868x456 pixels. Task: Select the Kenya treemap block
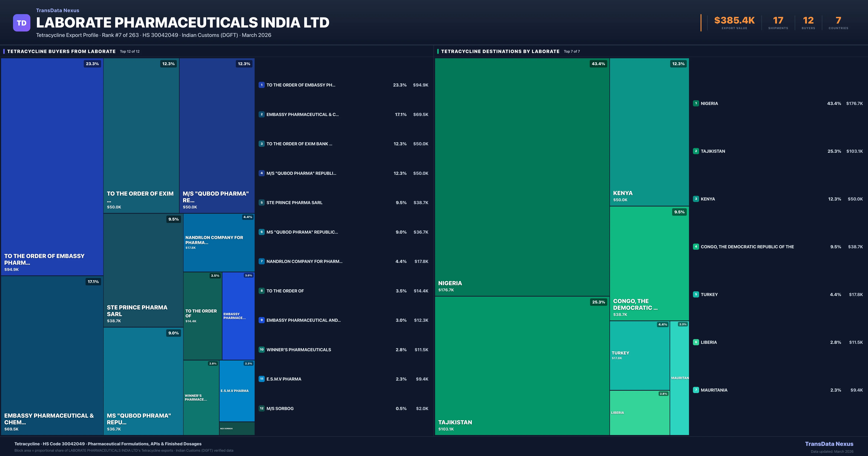pos(649,132)
